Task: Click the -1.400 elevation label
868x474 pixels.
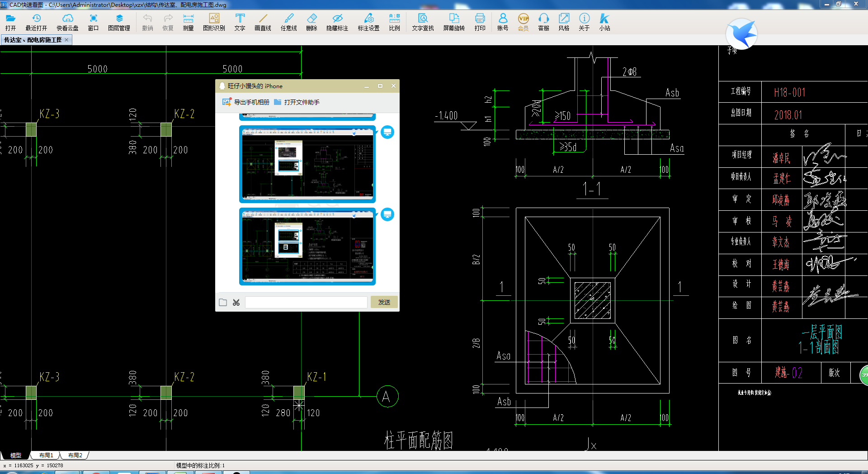Action: [x=446, y=115]
